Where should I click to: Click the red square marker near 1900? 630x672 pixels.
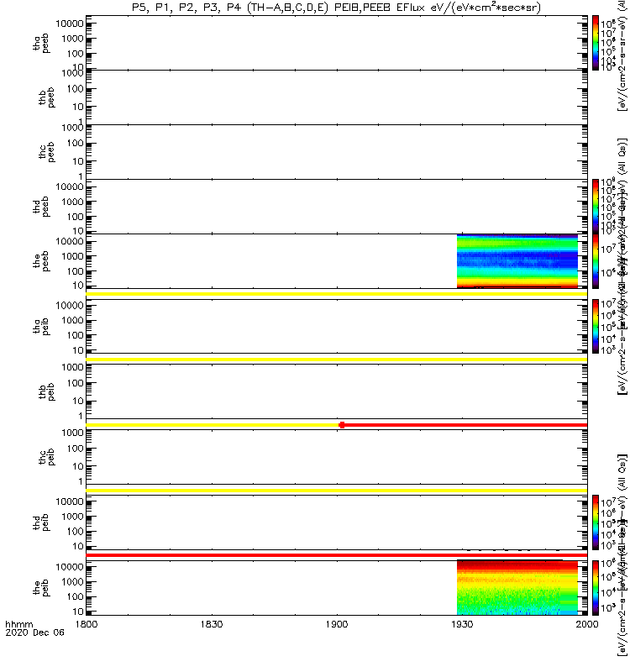click(342, 425)
